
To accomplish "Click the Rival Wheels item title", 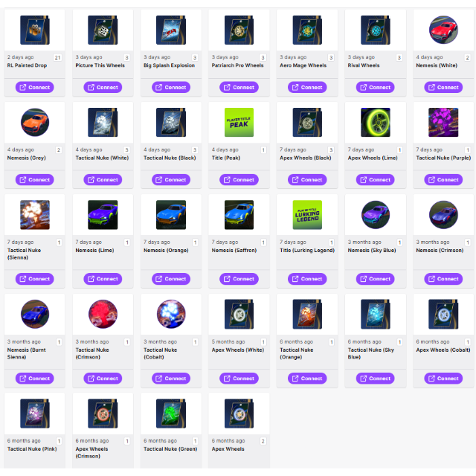I will tap(364, 65).
